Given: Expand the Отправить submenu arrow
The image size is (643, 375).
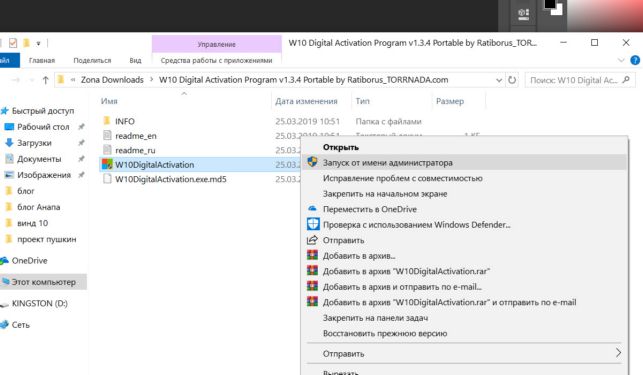Looking at the screenshot, I should [x=618, y=353].
